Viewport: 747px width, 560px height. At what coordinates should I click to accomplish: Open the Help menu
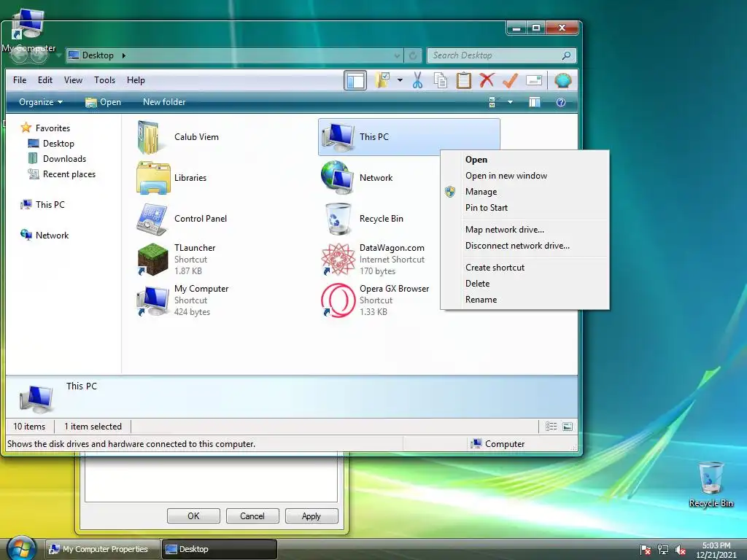coord(136,80)
